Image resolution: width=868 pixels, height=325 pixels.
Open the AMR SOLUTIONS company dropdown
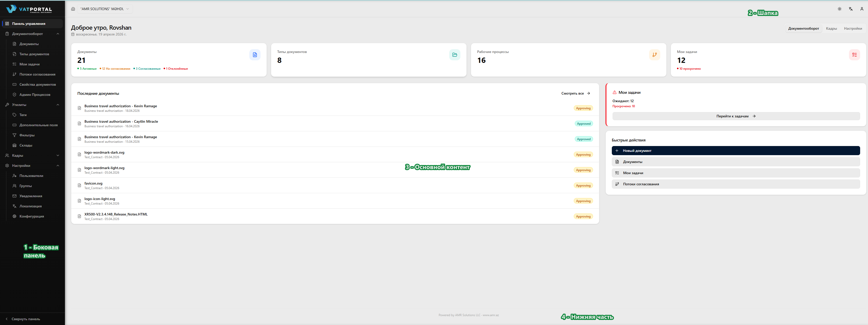pos(105,9)
